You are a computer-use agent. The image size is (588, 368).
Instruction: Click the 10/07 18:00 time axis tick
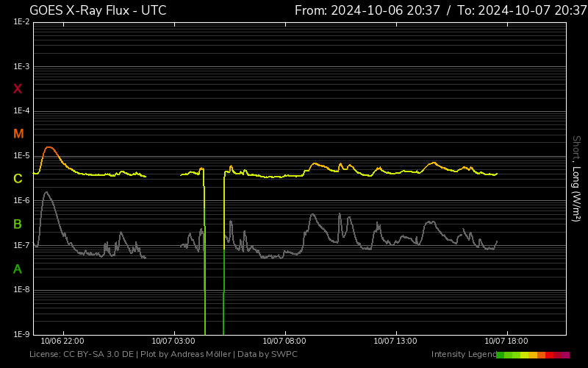point(506,341)
